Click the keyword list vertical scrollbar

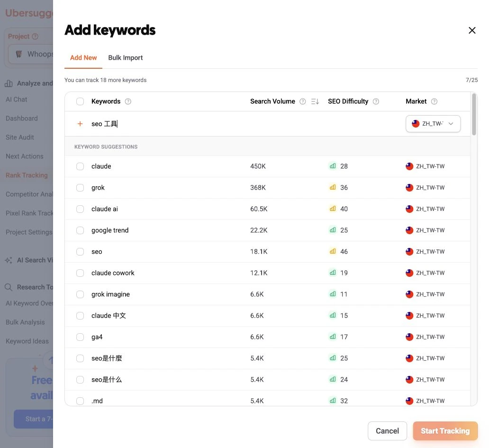(x=474, y=114)
